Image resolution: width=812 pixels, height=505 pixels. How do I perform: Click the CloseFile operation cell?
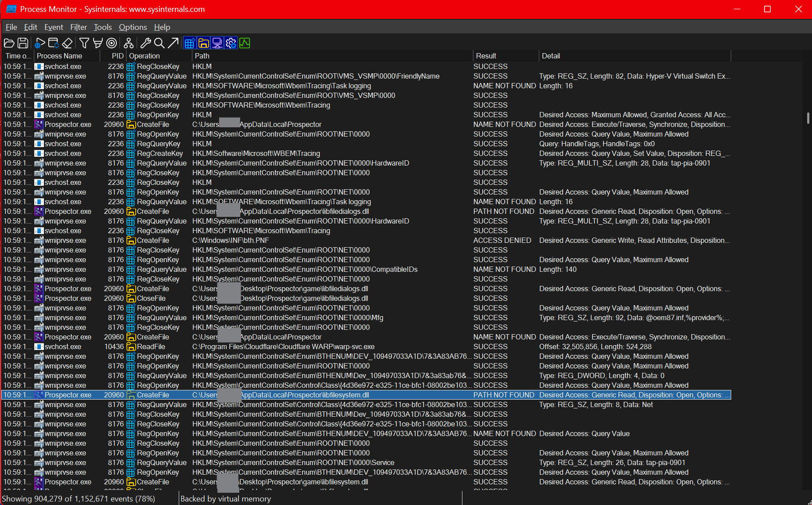pos(151,298)
